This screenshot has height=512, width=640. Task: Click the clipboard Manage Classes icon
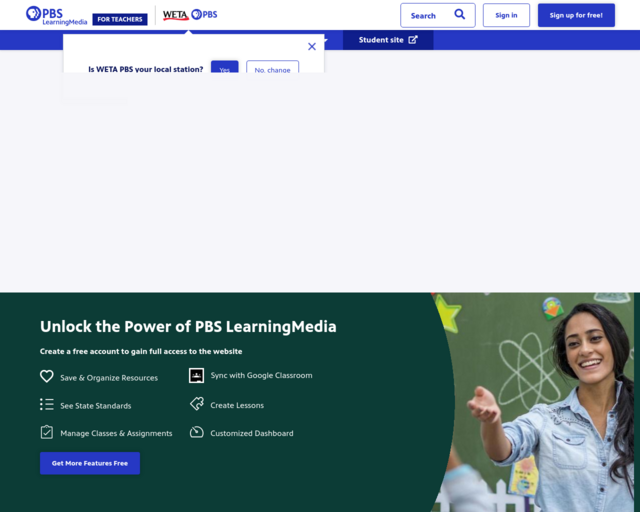47,432
